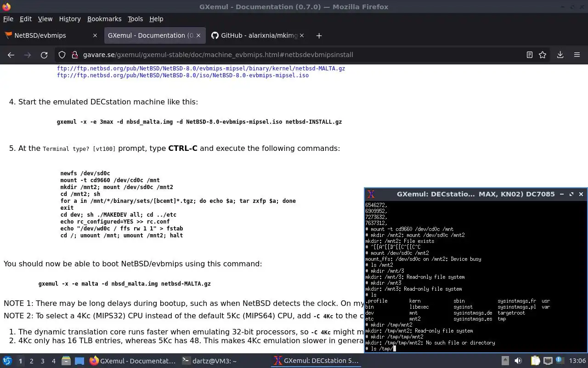588x368 pixels.
Task: Bookmark this page with the star
Action: point(543,55)
